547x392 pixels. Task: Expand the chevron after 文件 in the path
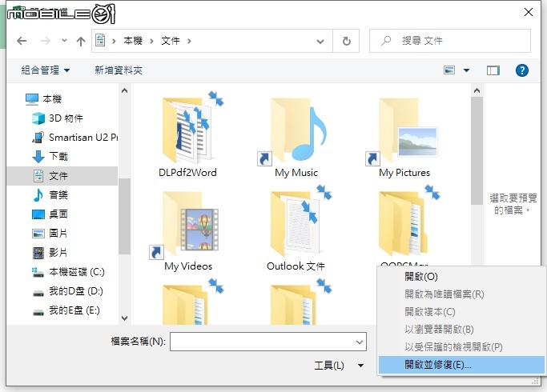point(189,41)
